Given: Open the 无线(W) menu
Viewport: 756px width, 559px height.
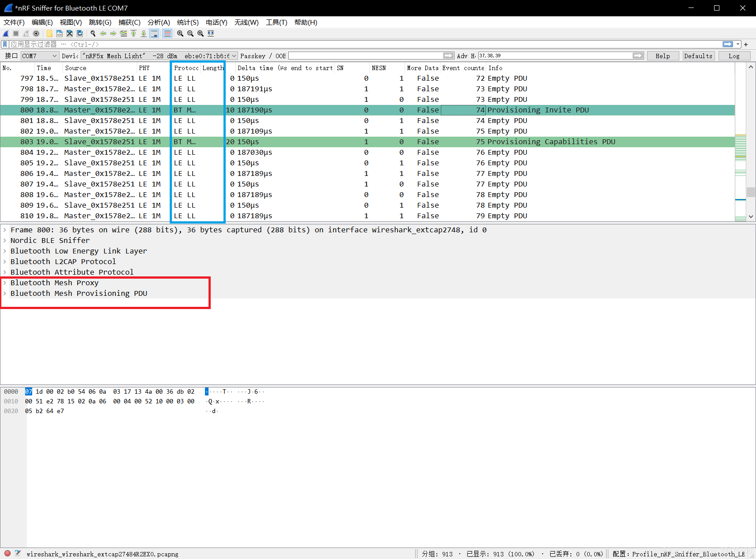Looking at the screenshot, I should (x=246, y=22).
